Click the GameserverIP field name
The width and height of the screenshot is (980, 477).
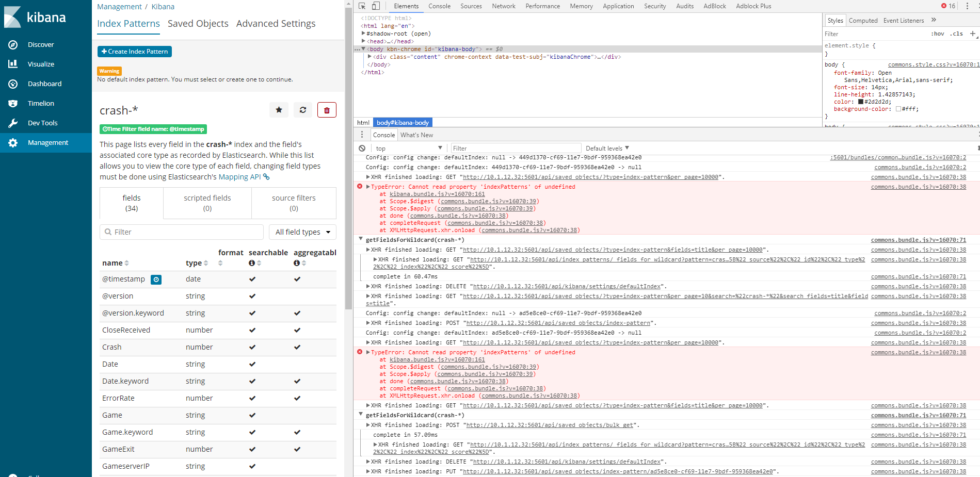(x=126, y=466)
